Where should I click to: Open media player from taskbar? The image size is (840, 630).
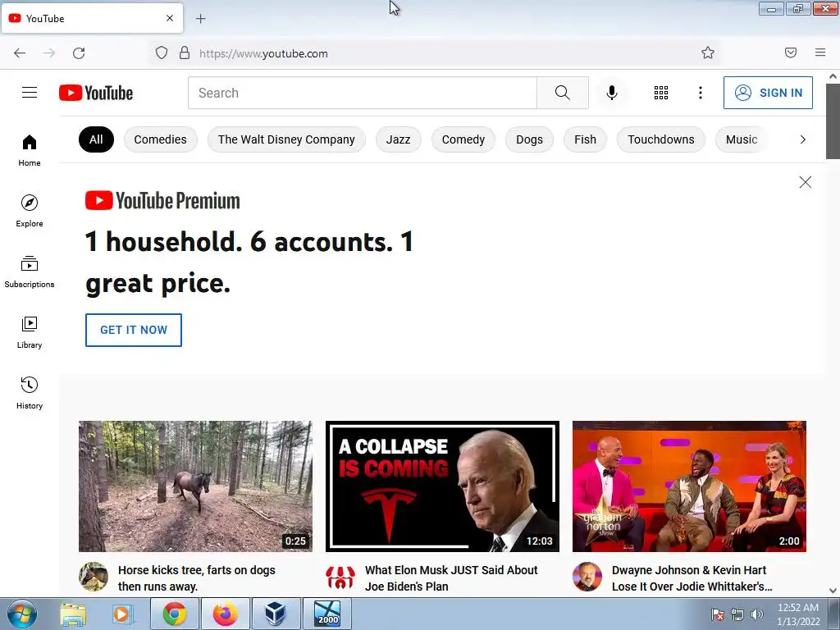click(122, 614)
